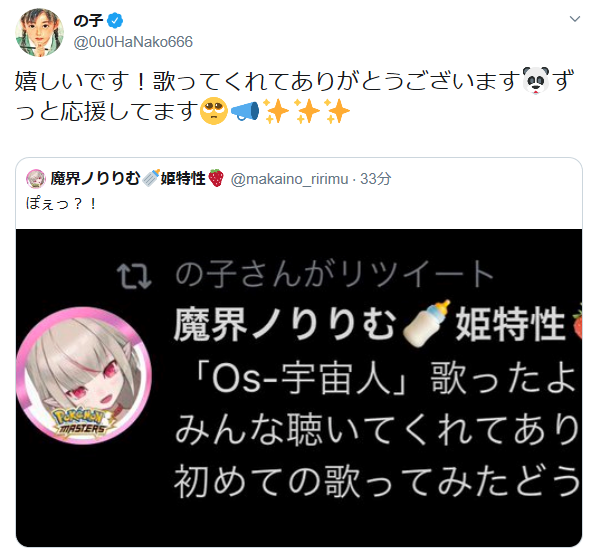The height and width of the screenshot is (554, 593).
Task: Open the 魔界ノりりむ name in quoted tweet
Action: 95,178
